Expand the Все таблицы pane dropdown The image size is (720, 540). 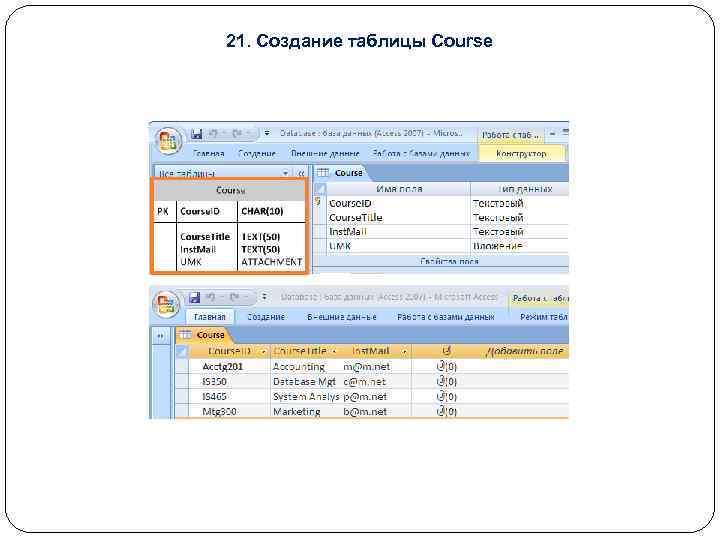coord(286,173)
